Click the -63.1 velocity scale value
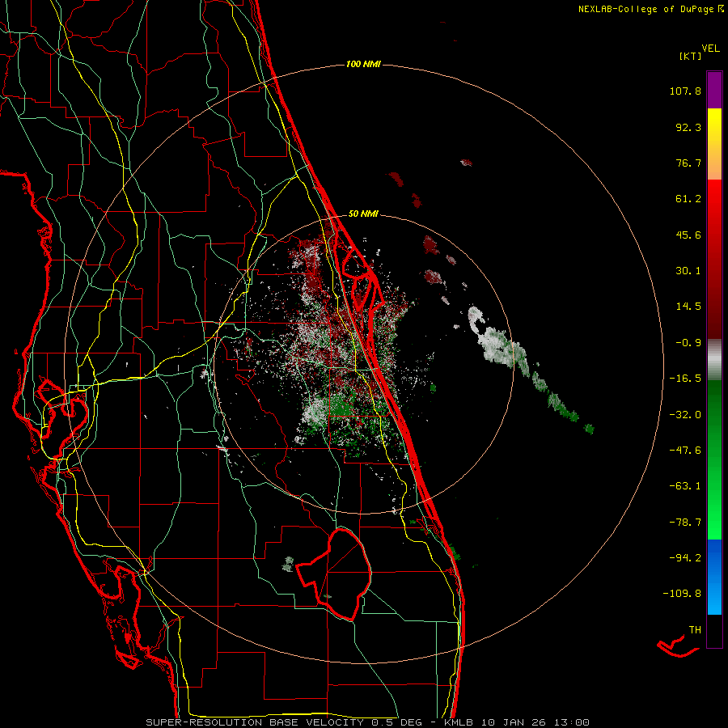 pyautogui.click(x=685, y=486)
